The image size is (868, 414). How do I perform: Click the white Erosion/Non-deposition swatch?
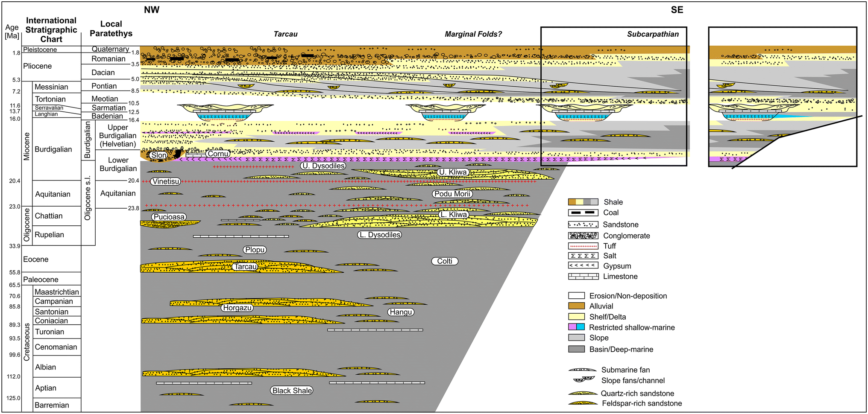[577, 296]
